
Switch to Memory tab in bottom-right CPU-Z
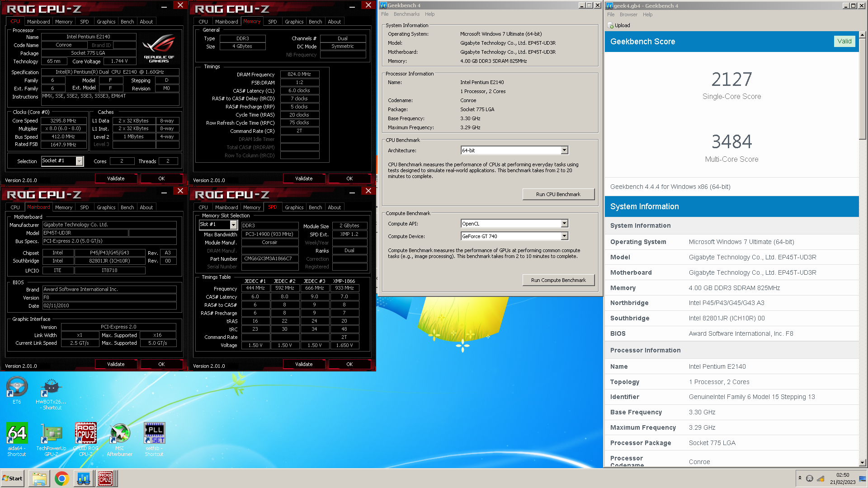pyautogui.click(x=252, y=207)
